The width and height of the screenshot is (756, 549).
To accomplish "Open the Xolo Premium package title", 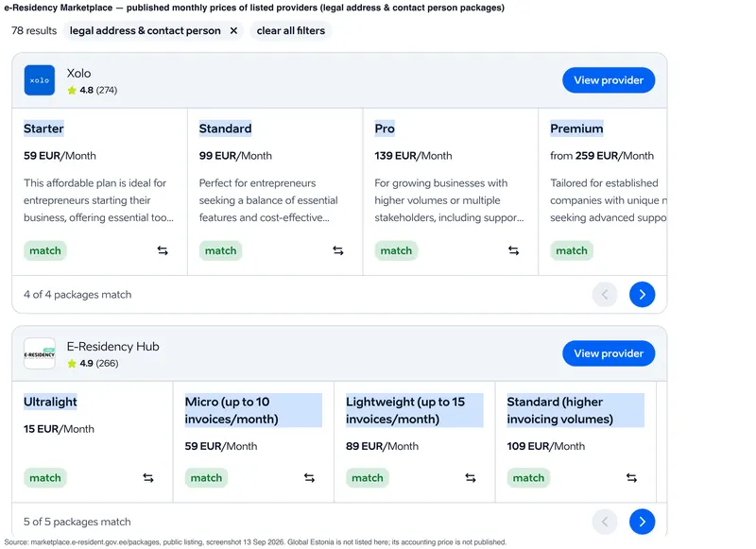I will point(576,129).
